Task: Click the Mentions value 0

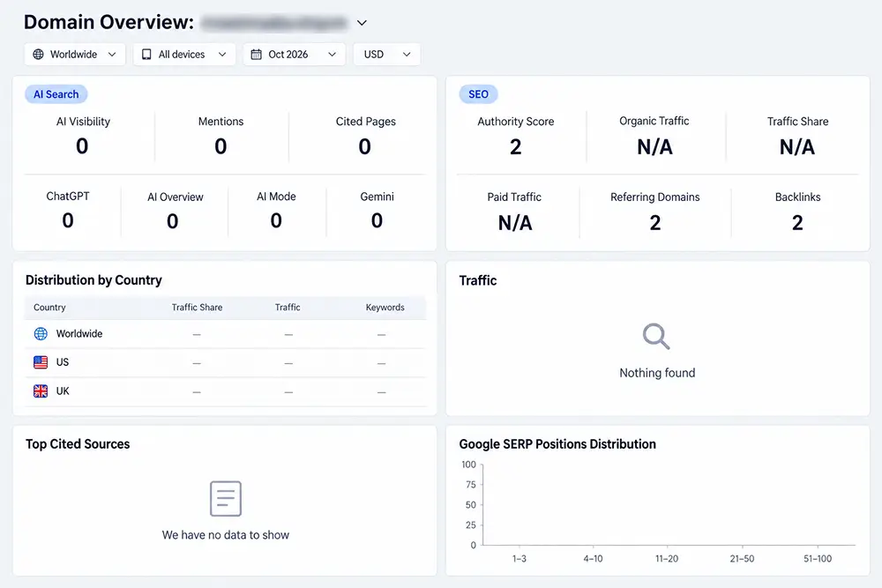Action: point(220,146)
